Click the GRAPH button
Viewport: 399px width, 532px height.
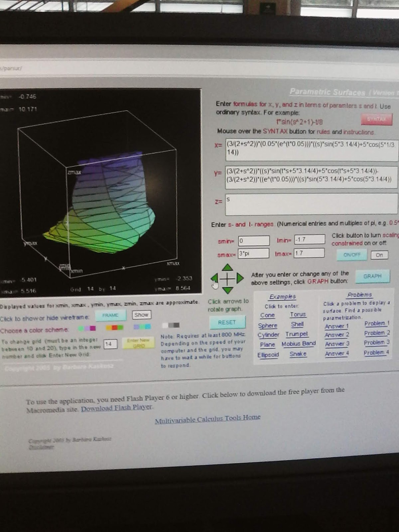[372, 276]
